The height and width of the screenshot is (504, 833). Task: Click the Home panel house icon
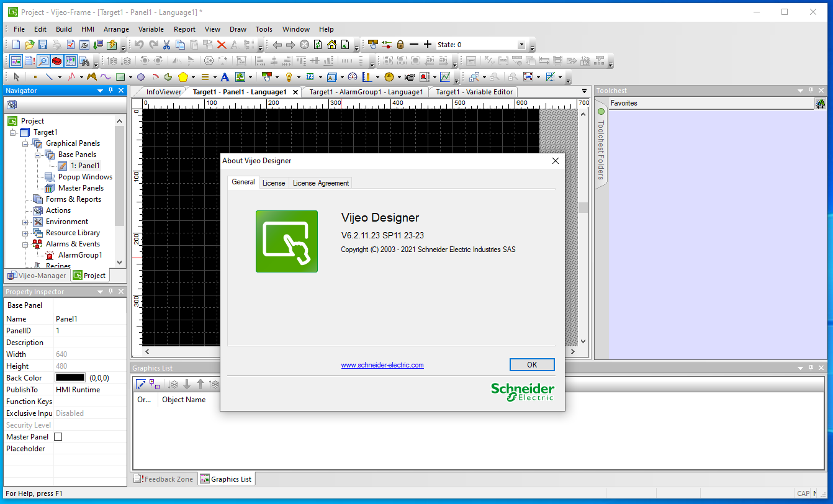[331, 45]
